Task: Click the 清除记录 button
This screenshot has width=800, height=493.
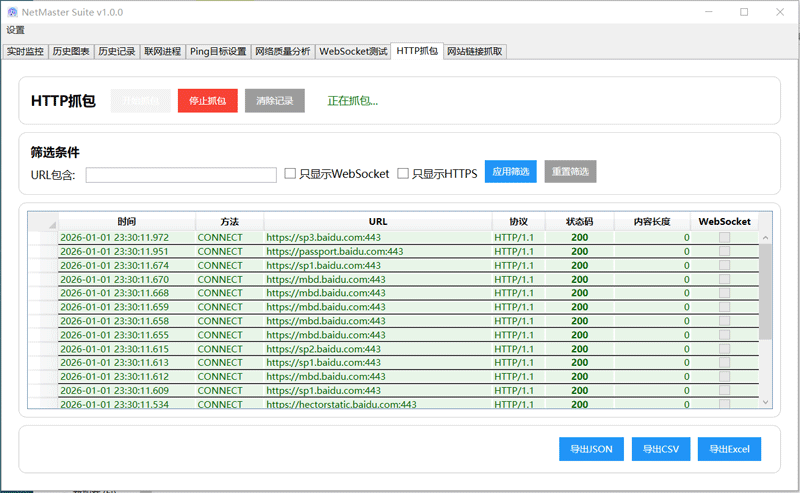Action: [x=274, y=101]
